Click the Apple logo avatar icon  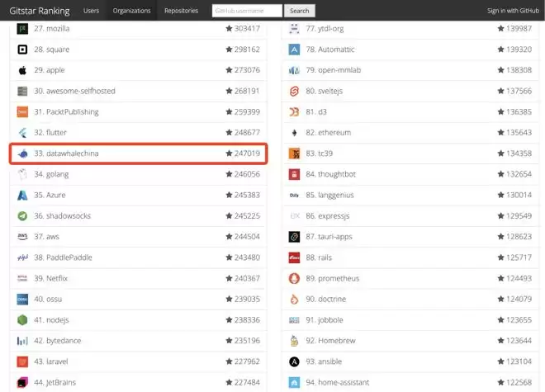click(x=23, y=70)
